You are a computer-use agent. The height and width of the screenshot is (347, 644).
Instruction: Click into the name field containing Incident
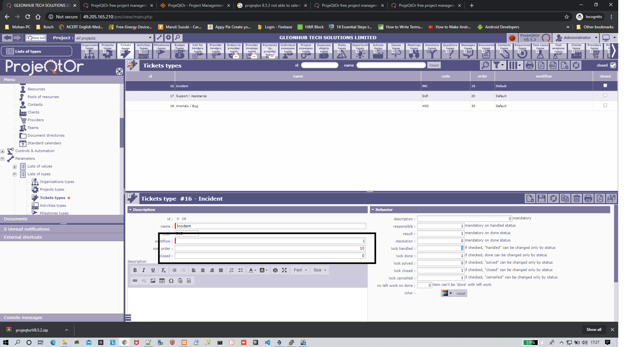tap(270, 226)
